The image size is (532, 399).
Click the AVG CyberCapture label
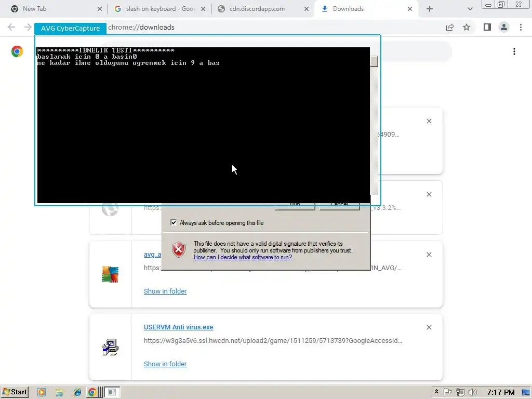[x=70, y=29]
